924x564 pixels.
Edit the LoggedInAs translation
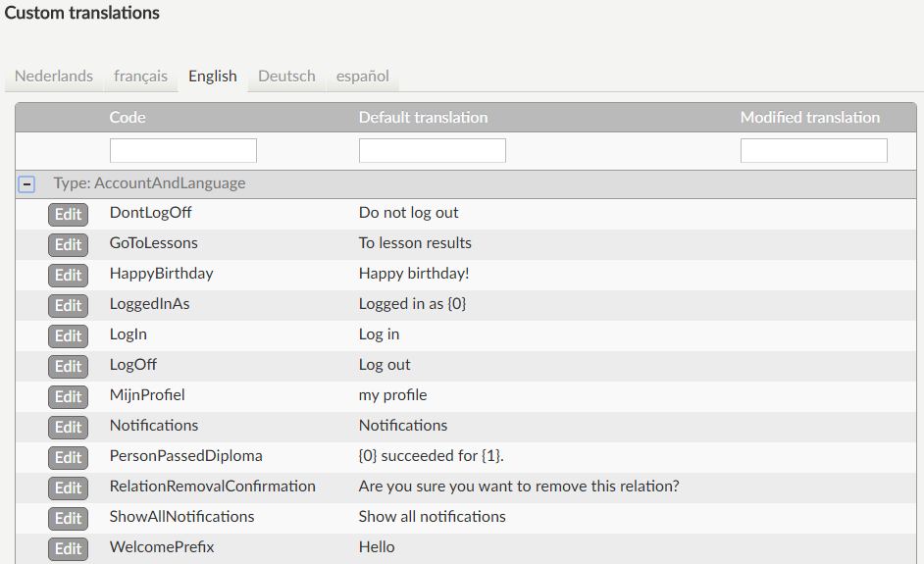pos(68,305)
